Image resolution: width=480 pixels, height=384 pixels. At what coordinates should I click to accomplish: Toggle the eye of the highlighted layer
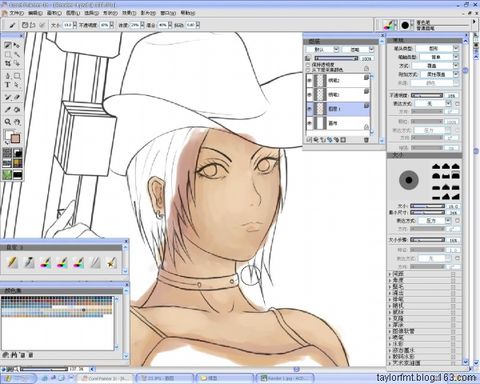[x=310, y=109]
